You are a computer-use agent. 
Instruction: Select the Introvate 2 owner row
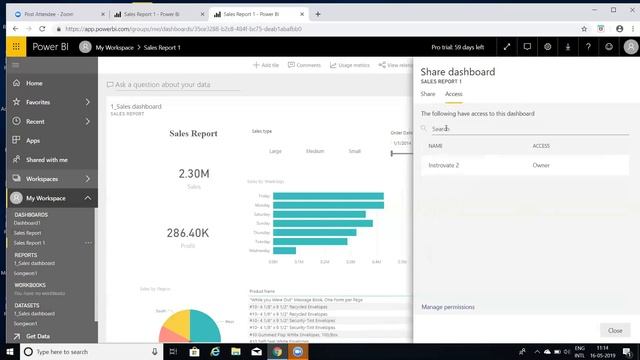[525, 165]
